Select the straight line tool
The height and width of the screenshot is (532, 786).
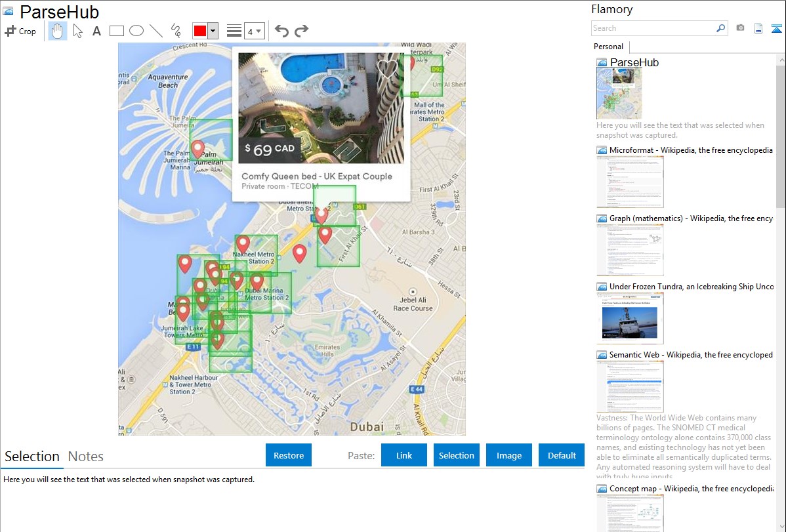coord(156,31)
